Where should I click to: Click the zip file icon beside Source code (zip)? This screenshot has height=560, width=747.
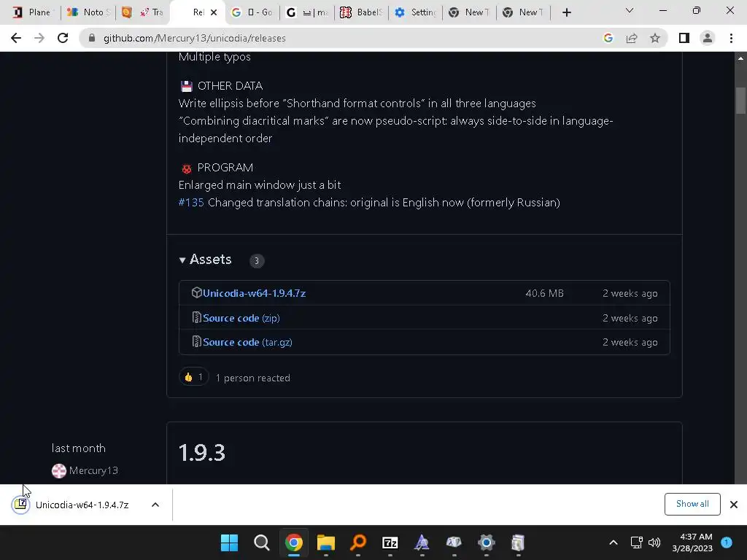(x=196, y=317)
